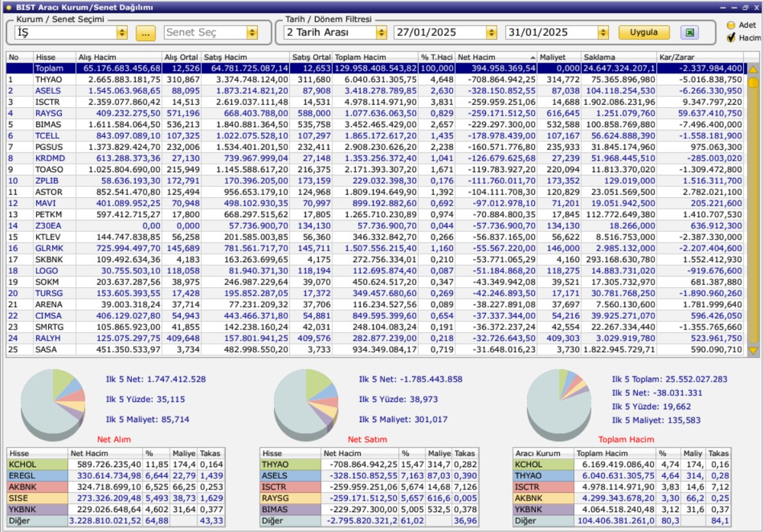Select SKBNK row in main table
Screen dimensions: 763x532
375,259
